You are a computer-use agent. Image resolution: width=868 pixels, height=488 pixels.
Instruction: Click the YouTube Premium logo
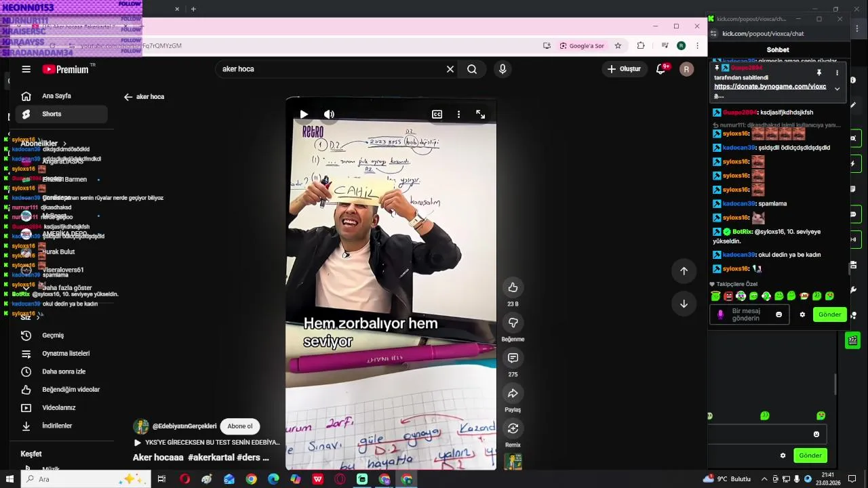[66, 69]
